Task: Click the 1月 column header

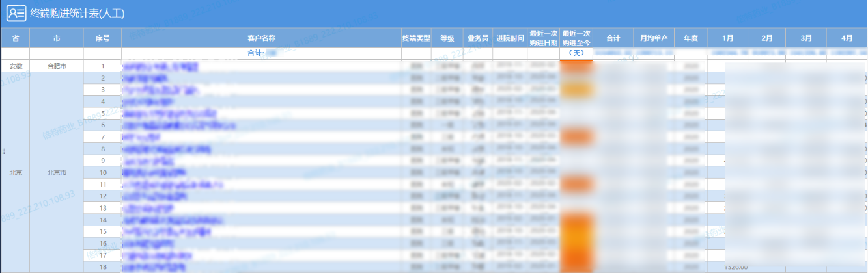Action: (727, 38)
